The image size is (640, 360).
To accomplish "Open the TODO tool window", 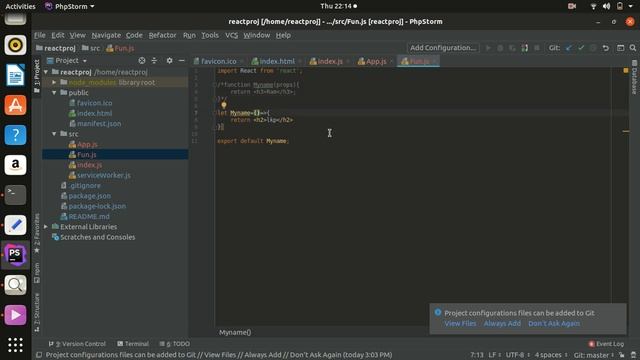I will 175,344.
